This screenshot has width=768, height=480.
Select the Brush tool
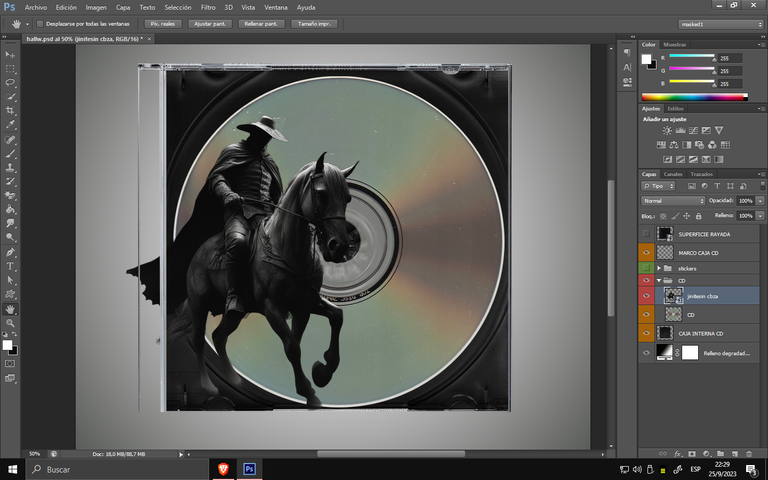coord(10,153)
